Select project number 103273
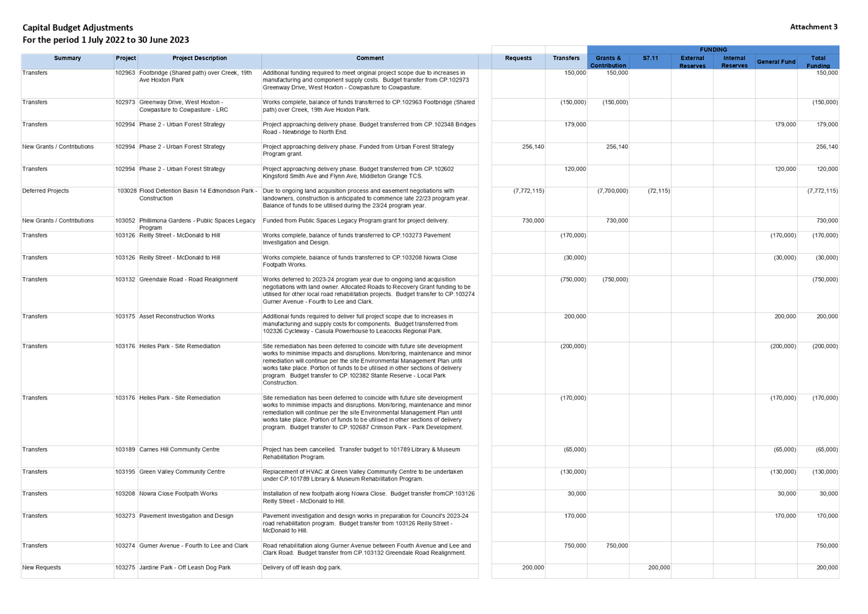 coord(125,516)
